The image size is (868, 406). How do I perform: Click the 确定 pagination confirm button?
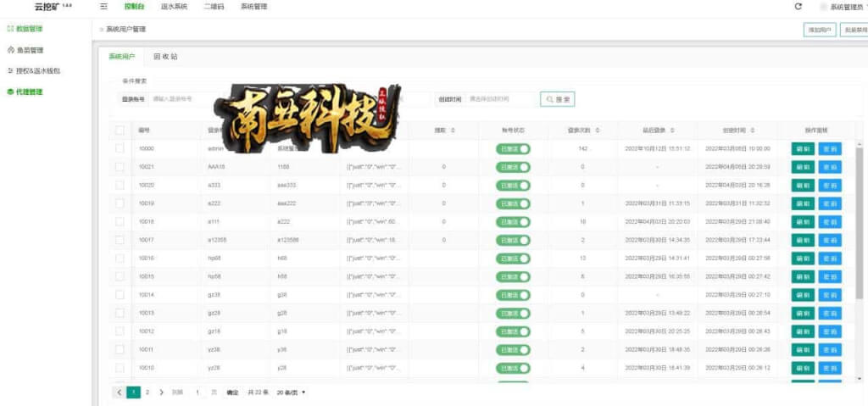(x=232, y=392)
